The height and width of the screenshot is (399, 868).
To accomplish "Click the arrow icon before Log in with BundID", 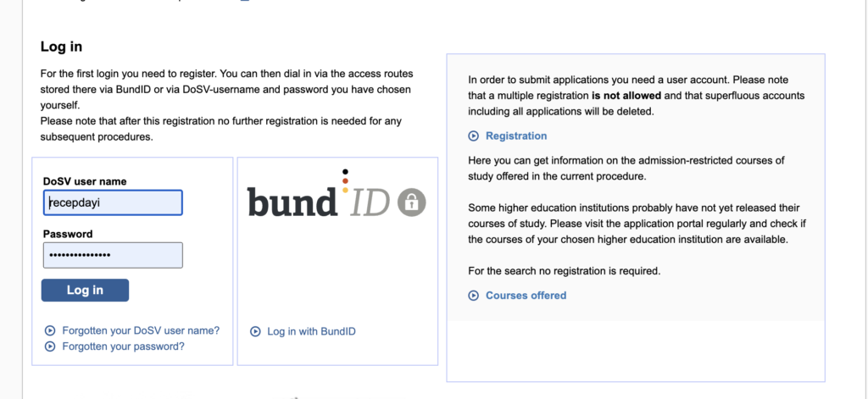I will pyautogui.click(x=255, y=332).
